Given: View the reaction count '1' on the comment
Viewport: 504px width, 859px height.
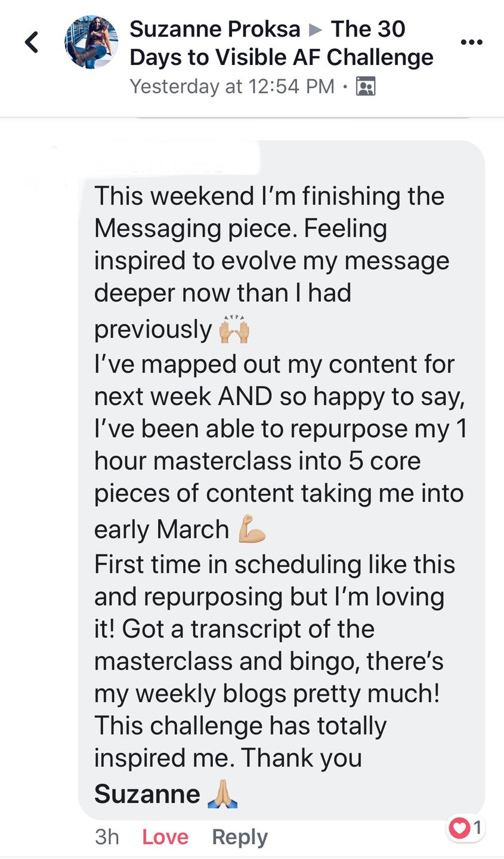Looking at the screenshot, I should 477,827.
